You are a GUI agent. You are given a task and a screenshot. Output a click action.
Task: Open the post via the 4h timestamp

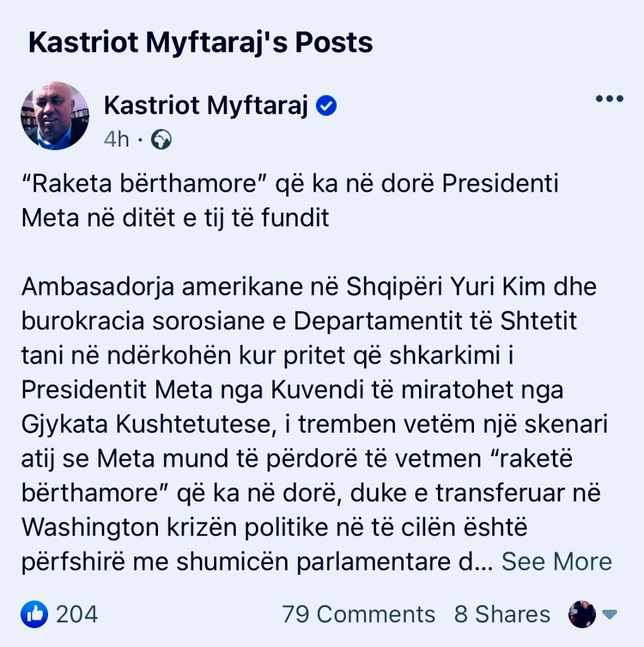[116, 139]
